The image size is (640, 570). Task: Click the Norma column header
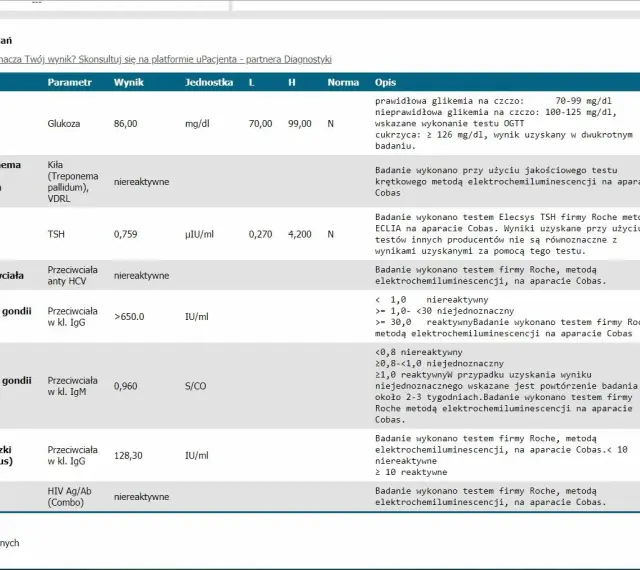pos(343,82)
